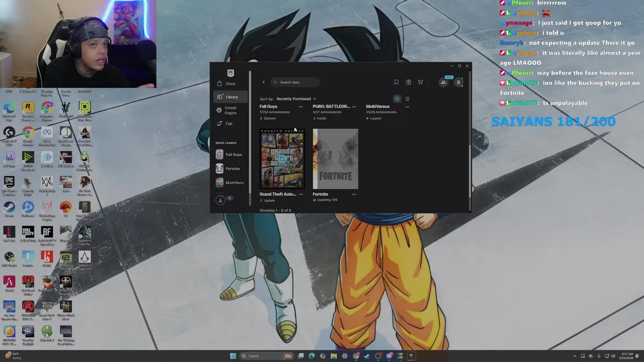Open the profile avatar B
This screenshot has height=362, width=644.
(458, 82)
